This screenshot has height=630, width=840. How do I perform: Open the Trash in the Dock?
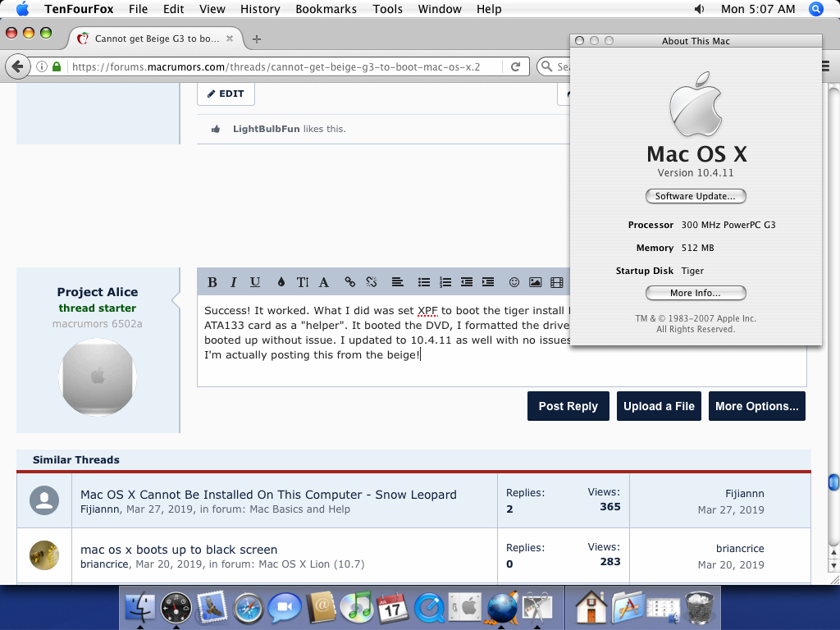700,608
